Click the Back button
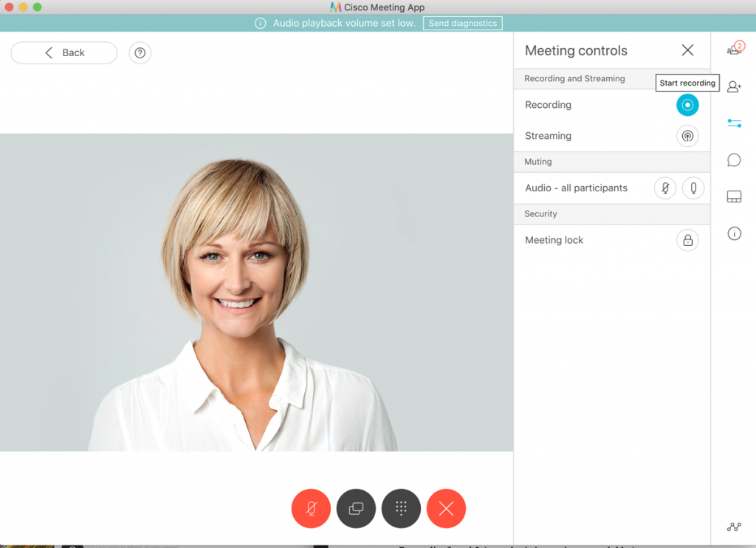 coord(63,52)
